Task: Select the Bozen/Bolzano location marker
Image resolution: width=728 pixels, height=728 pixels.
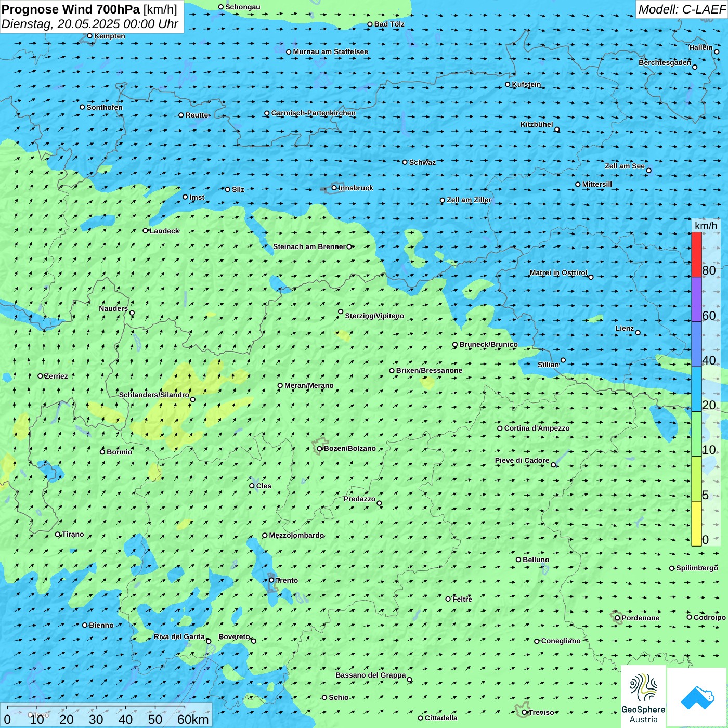Action: (320, 449)
